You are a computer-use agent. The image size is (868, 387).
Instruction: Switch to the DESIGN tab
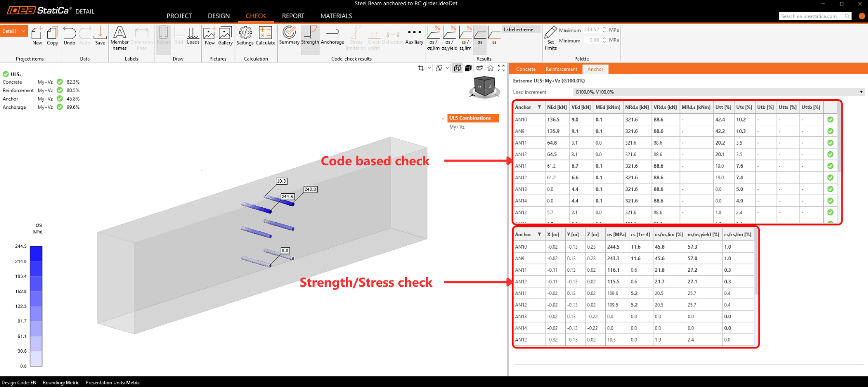pyautogui.click(x=219, y=16)
